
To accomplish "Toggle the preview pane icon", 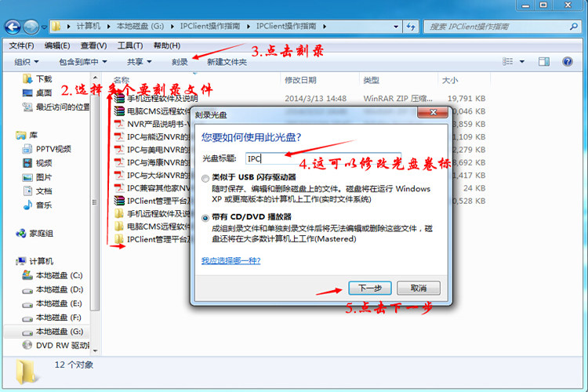I will click(544, 61).
